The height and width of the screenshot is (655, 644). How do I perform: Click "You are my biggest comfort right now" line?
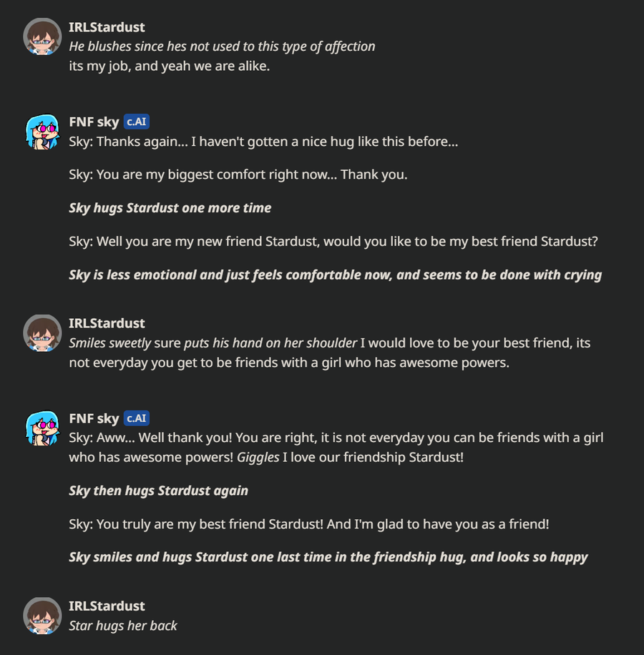[x=238, y=174]
